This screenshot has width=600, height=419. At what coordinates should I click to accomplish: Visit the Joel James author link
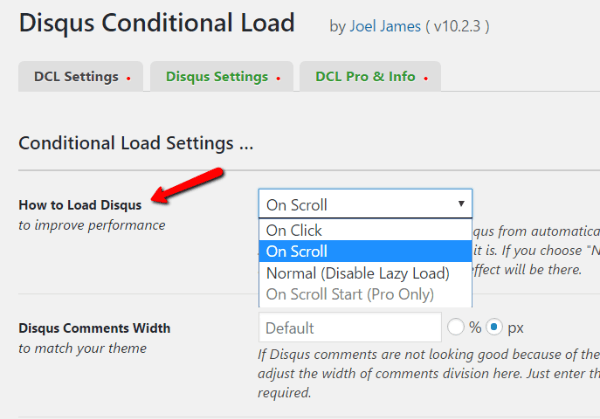(385, 26)
